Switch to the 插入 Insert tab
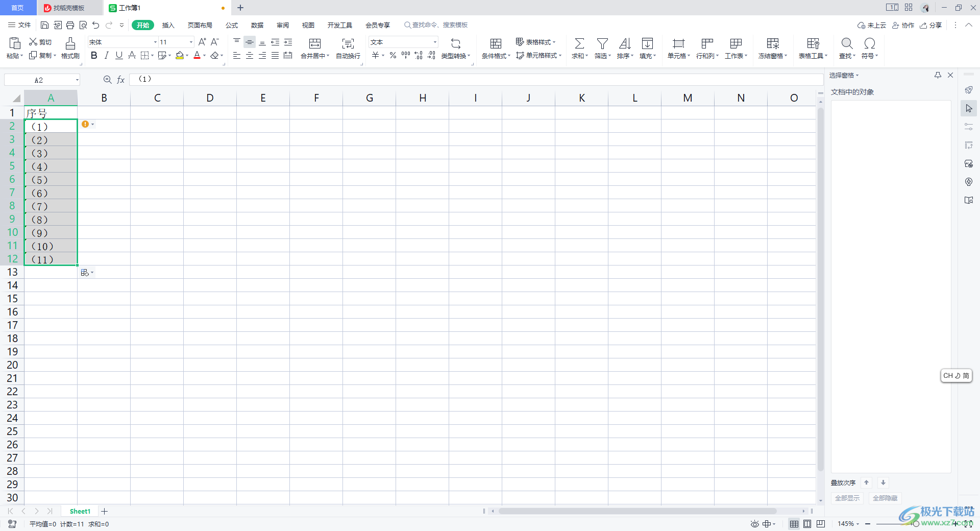This screenshot has height=531, width=980. pos(168,25)
